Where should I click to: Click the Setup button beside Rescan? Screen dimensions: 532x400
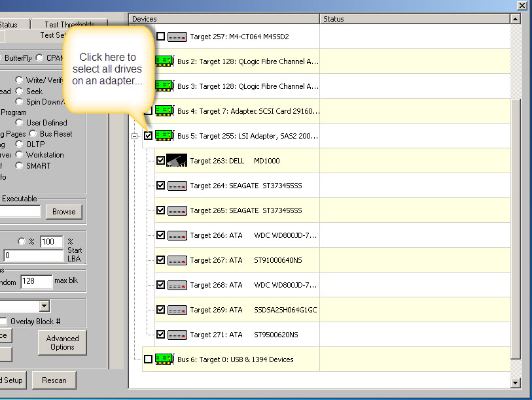(12, 380)
